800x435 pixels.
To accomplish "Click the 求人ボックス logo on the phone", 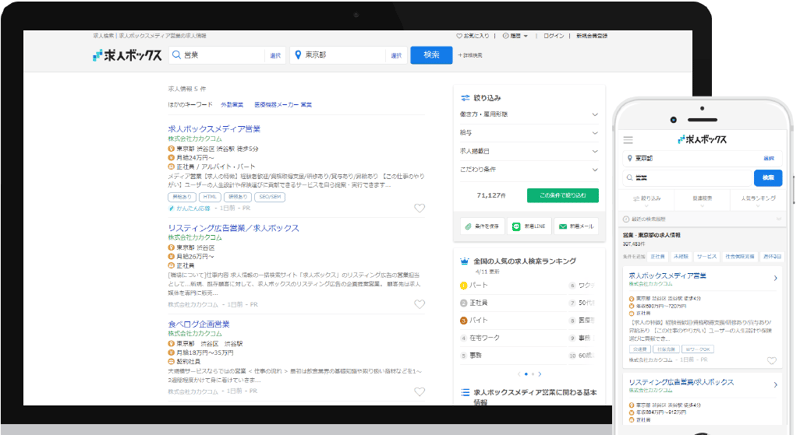I will (x=702, y=139).
